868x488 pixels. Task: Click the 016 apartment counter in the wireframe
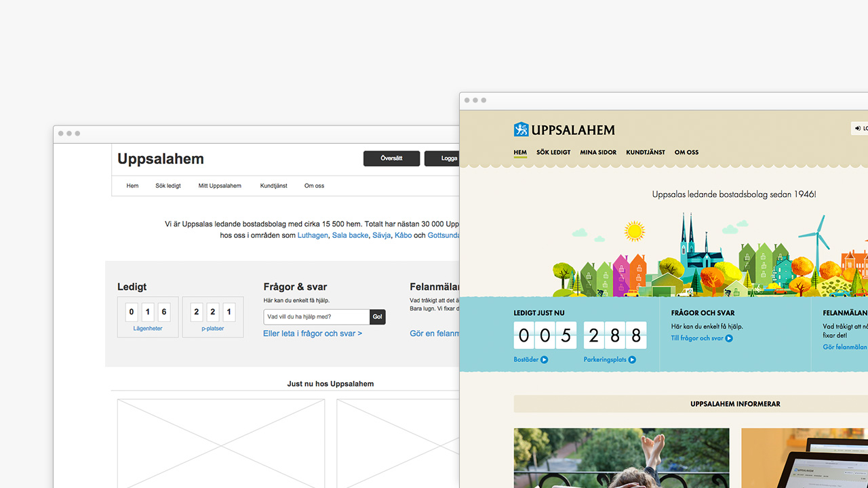(148, 312)
